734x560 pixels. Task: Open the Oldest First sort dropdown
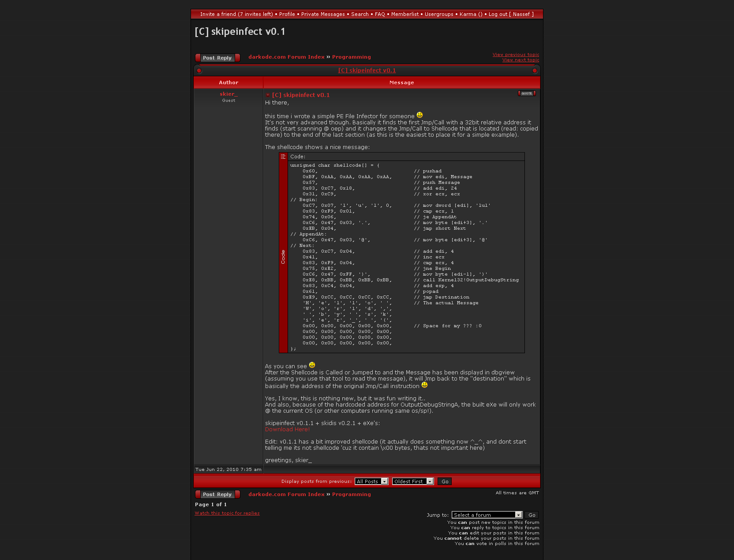point(413,482)
